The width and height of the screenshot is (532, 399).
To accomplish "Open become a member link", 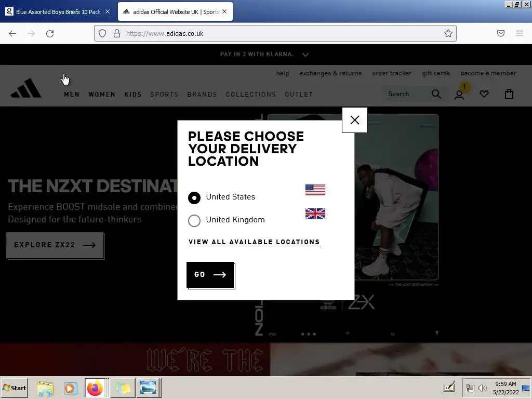I will [488, 73].
